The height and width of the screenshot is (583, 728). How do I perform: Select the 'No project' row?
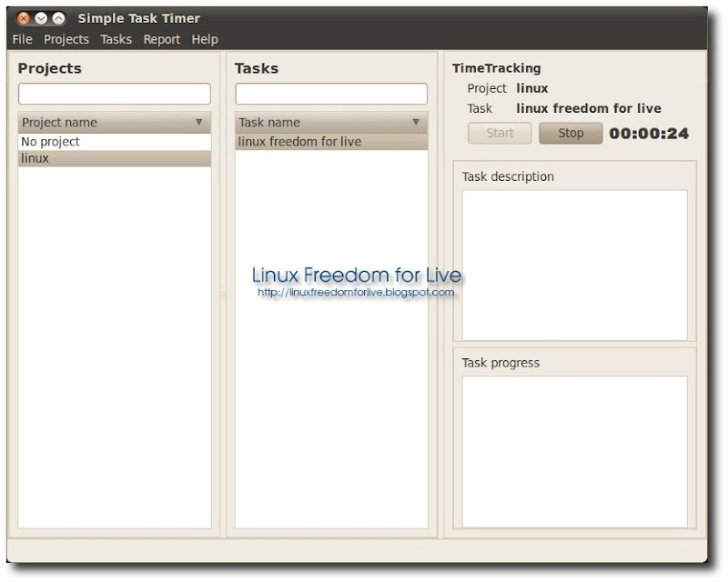click(115, 142)
